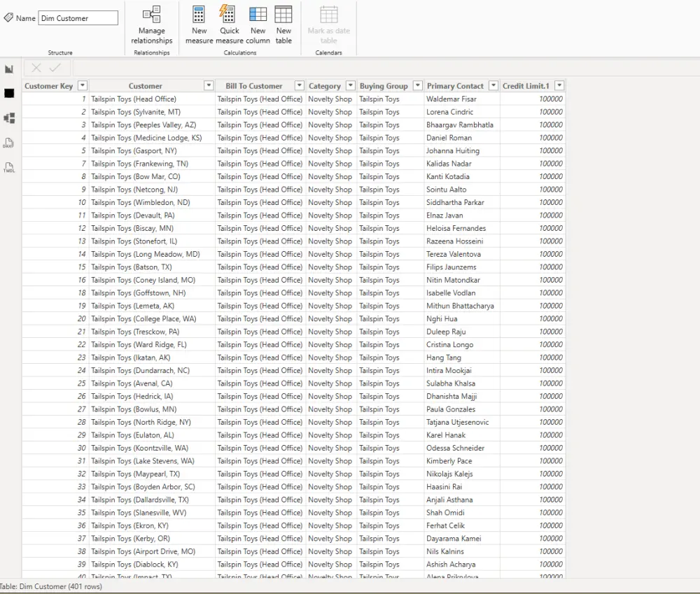Open Customer column filter dropdown
This screenshot has height=594, width=700.
point(209,85)
